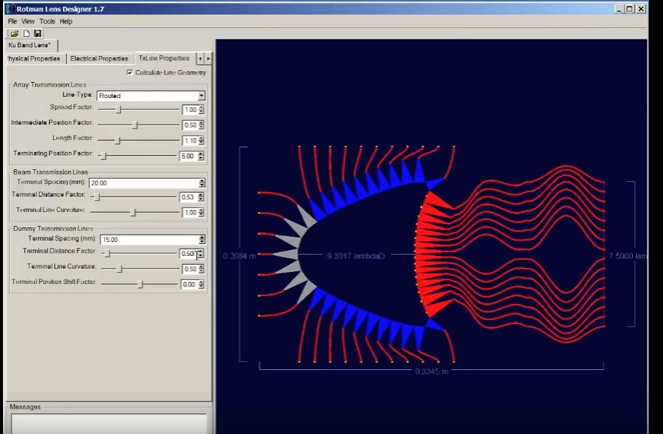The height and width of the screenshot is (434, 663).
Task: Click the Rotman Lens Designer title bar icon
Action: coord(10,8)
